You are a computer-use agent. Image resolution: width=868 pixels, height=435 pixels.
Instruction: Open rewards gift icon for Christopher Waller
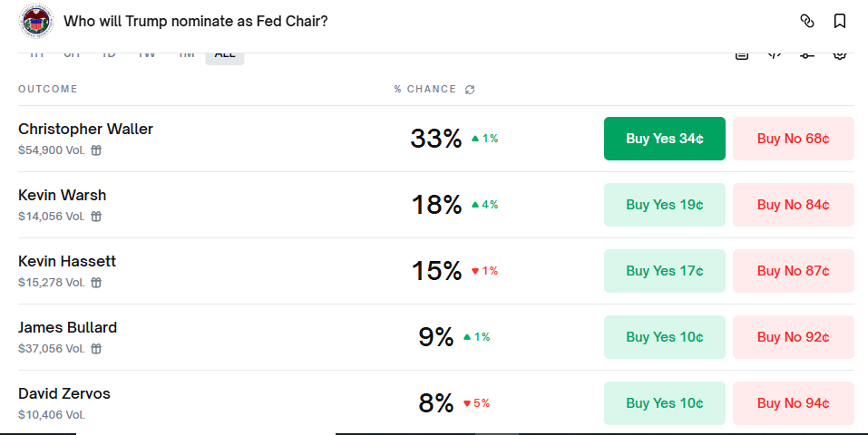coord(96,150)
